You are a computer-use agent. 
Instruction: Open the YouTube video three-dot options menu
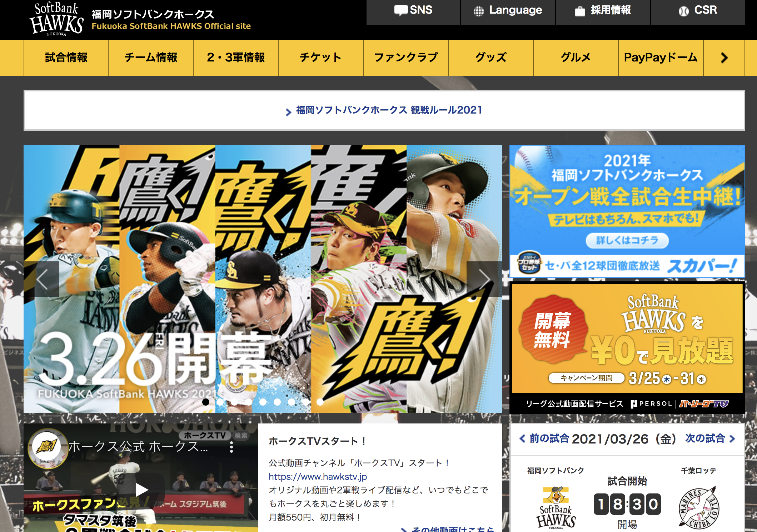click(231, 447)
